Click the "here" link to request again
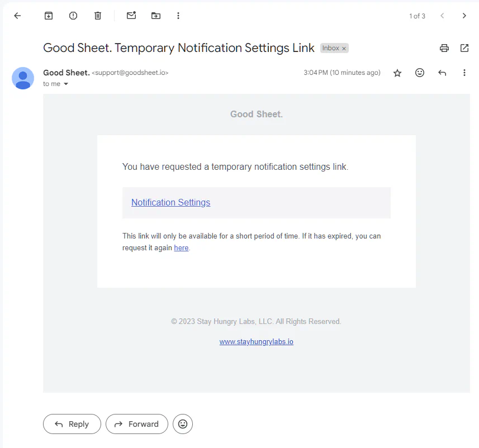The width and height of the screenshot is (479, 448). pyautogui.click(x=181, y=247)
